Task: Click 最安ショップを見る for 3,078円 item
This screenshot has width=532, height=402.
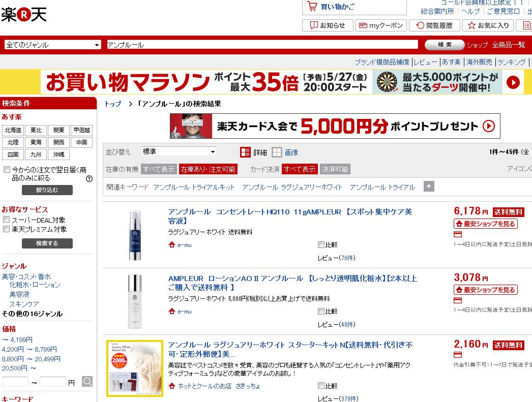Action: coord(486,290)
